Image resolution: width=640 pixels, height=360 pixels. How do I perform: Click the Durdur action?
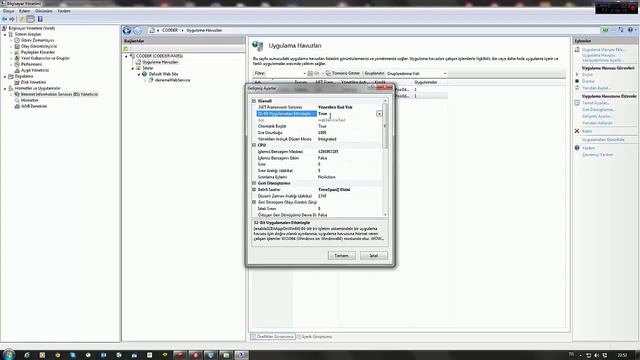coord(588,81)
